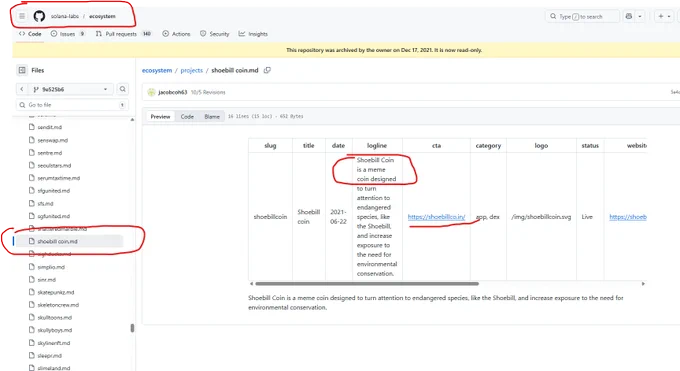
Task: Click the table scroll-left arrow
Action: pos(251,284)
